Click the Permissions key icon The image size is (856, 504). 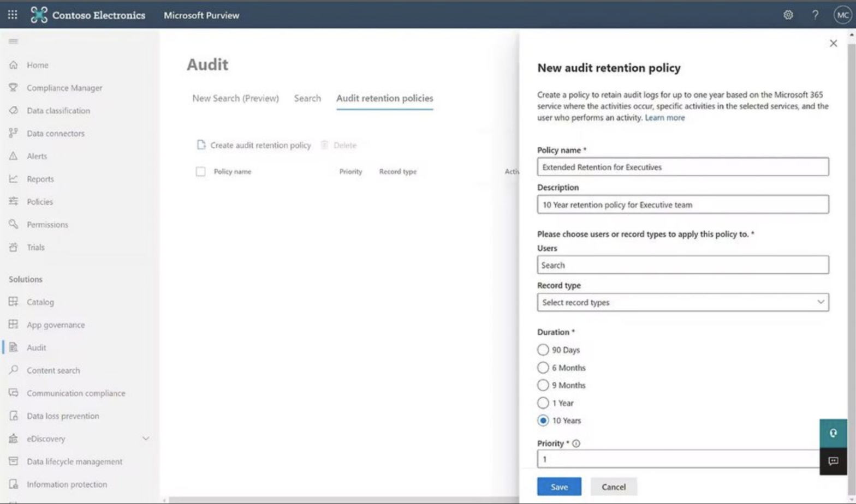click(x=13, y=224)
